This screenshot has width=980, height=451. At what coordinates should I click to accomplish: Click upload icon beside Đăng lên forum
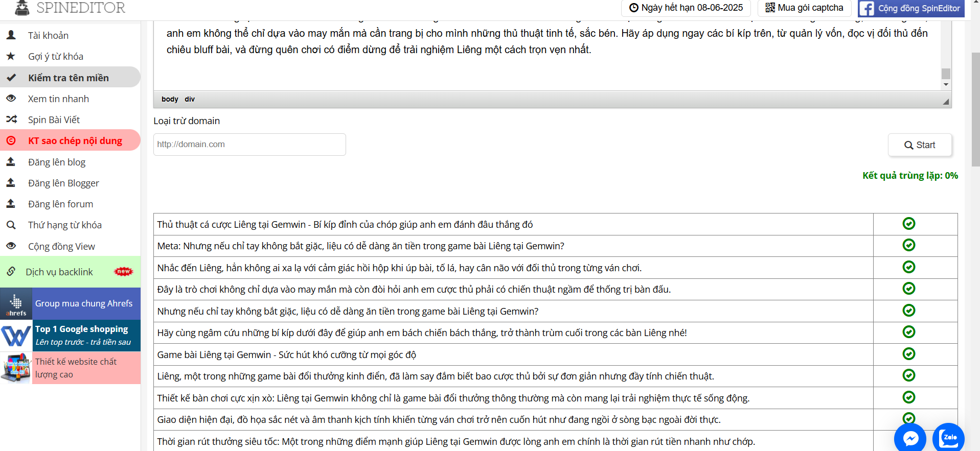(11, 204)
